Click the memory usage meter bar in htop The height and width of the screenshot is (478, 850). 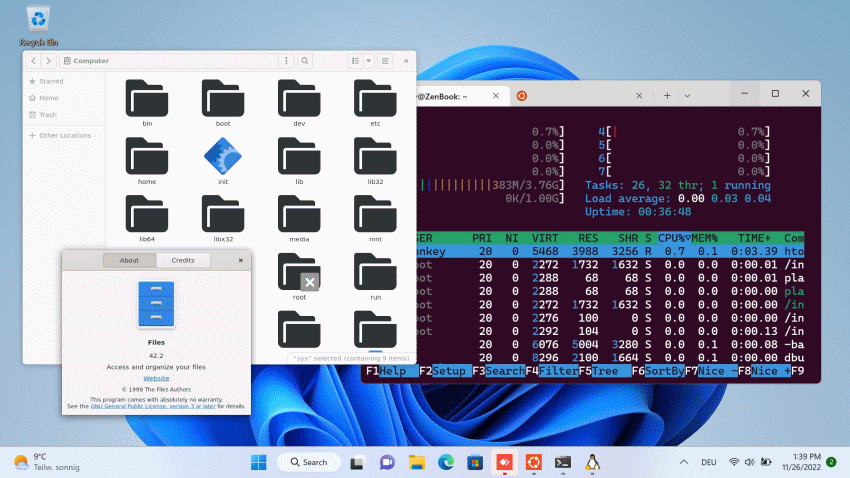(491, 185)
